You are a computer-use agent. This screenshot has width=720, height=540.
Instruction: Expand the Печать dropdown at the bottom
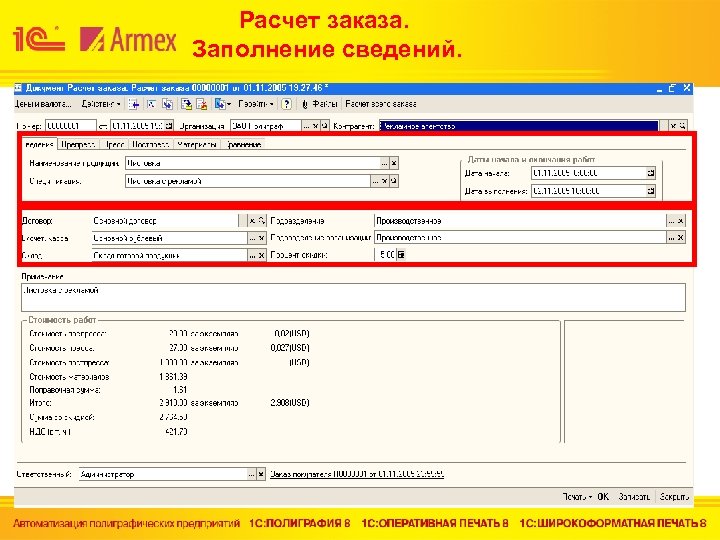(577, 497)
